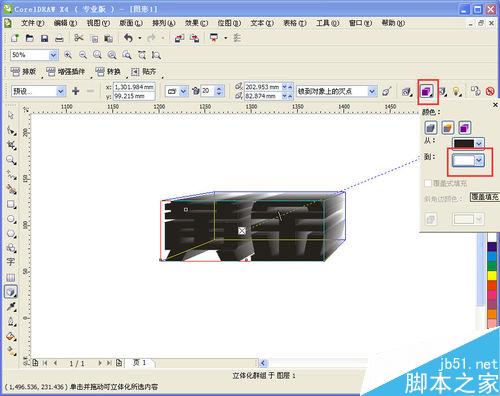Select the Pick tool in the toolbox
This screenshot has width=500, height=396.
11,115
